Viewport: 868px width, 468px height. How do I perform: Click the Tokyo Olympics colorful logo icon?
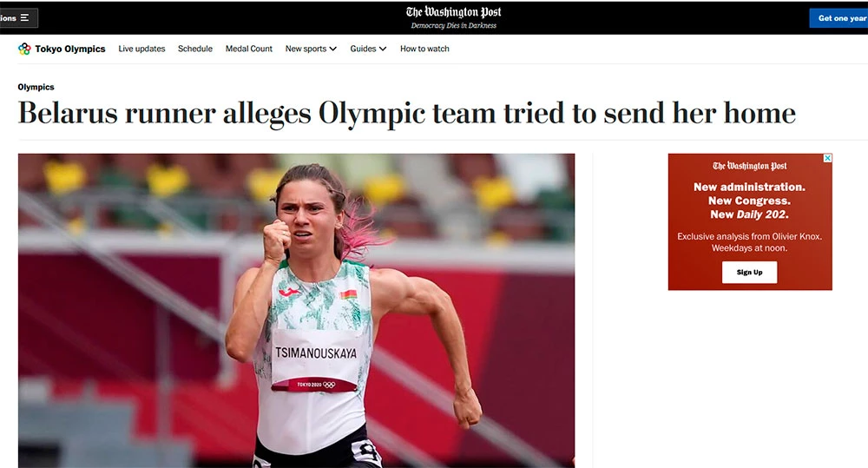(24, 49)
